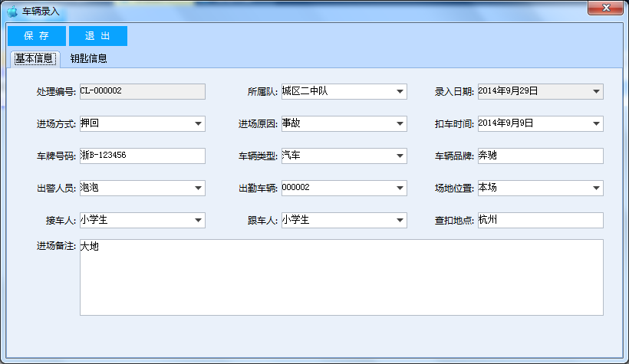Screen dimensions: 629x364
Task: Expand the 出勤车辆 dropdown
Action: (400, 189)
